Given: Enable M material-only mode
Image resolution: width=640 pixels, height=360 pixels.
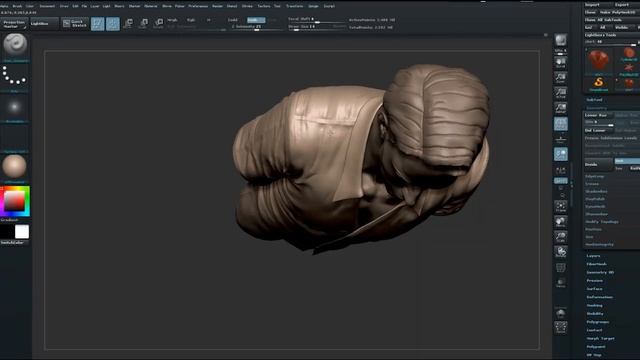Looking at the screenshot, I should pos(209,20).
